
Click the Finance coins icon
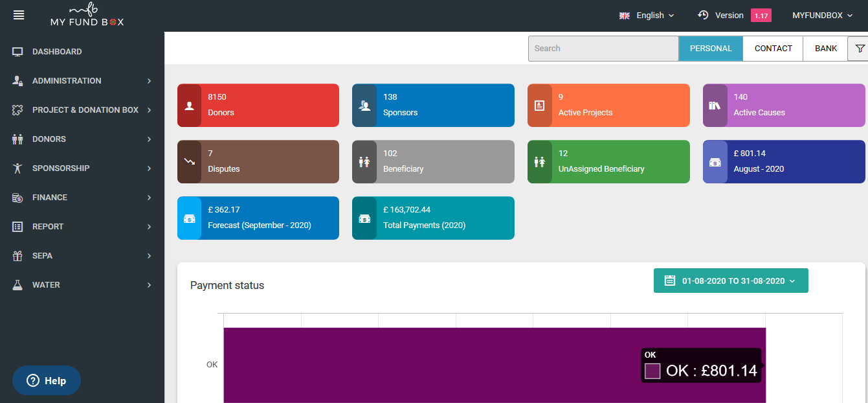[17, 198]
